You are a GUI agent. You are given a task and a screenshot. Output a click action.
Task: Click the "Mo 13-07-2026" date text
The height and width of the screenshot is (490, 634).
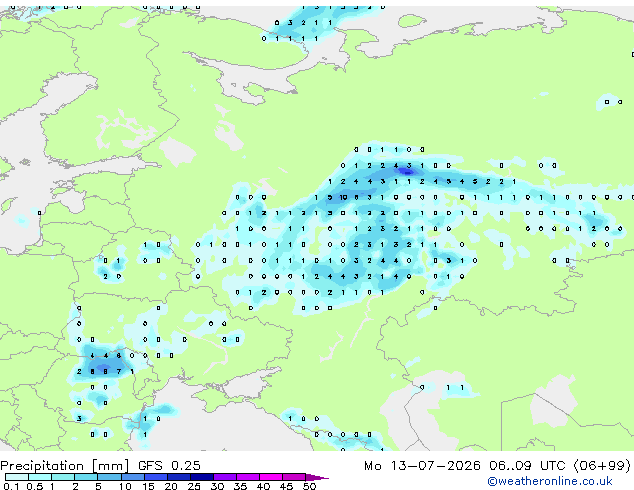click(422, 466)
